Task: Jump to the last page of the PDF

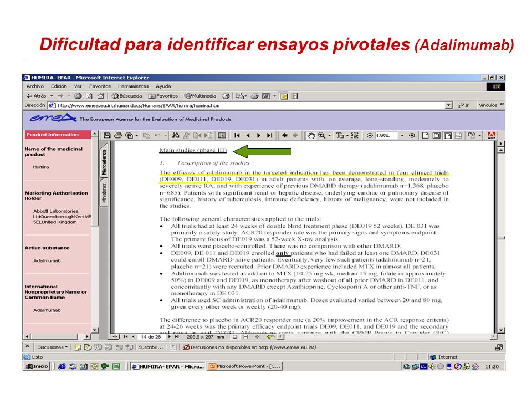Action: click(x=269, y=135)
